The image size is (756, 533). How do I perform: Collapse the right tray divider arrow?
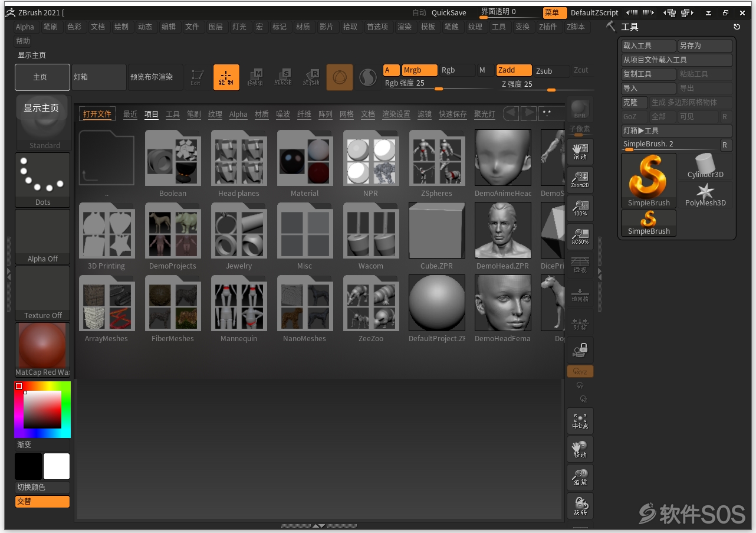click(600, 274)
